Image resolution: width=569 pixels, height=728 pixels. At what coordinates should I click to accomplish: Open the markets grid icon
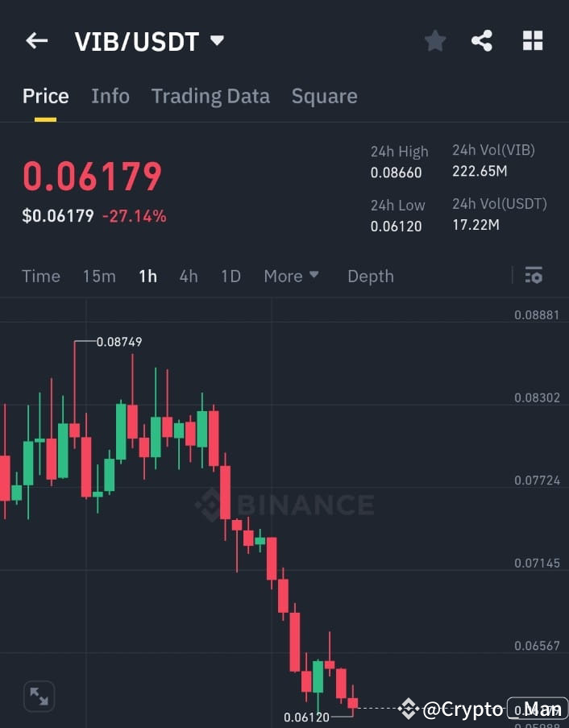coord(533,40)
